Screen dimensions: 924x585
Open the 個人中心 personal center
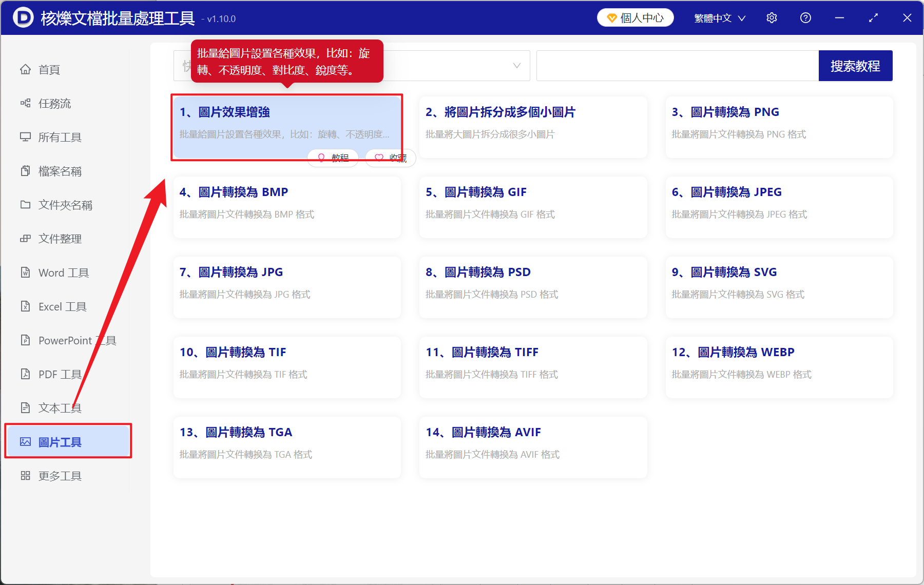[x=635, y=17]
